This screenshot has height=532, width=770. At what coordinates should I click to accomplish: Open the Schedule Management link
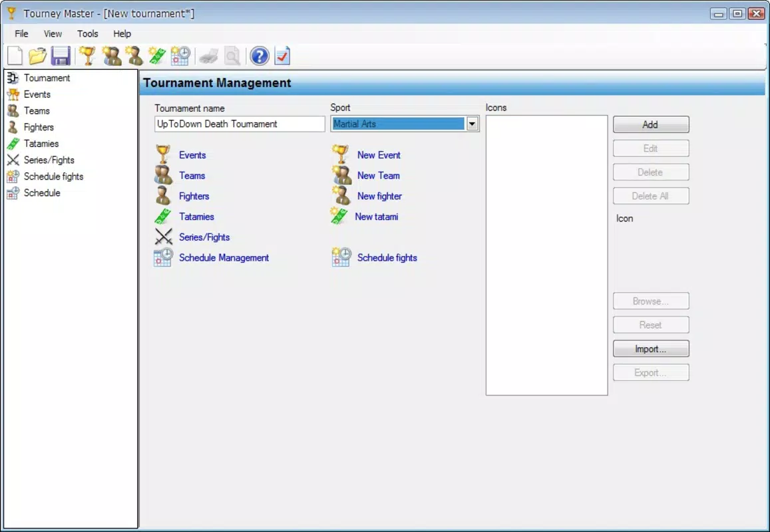coord(224,257)
